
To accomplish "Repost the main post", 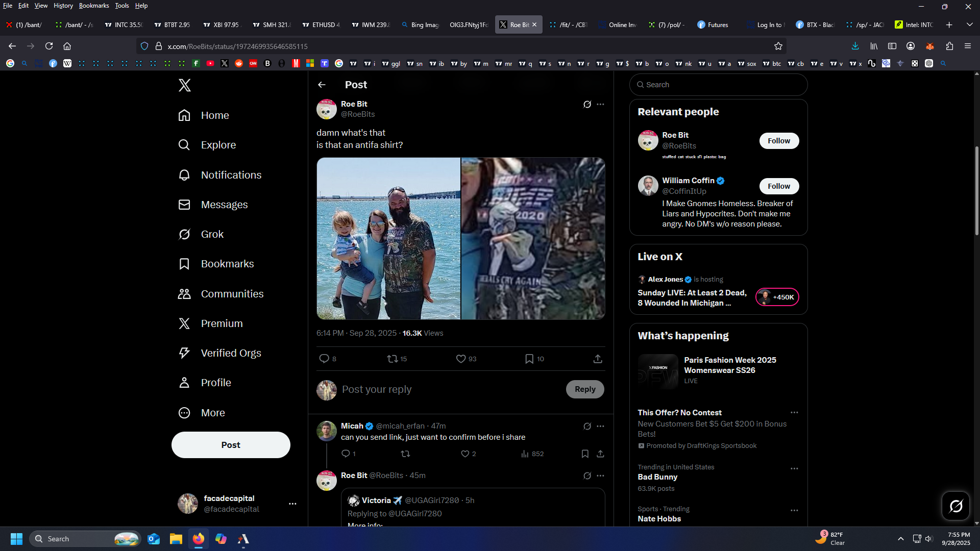I will click(392, 359).
